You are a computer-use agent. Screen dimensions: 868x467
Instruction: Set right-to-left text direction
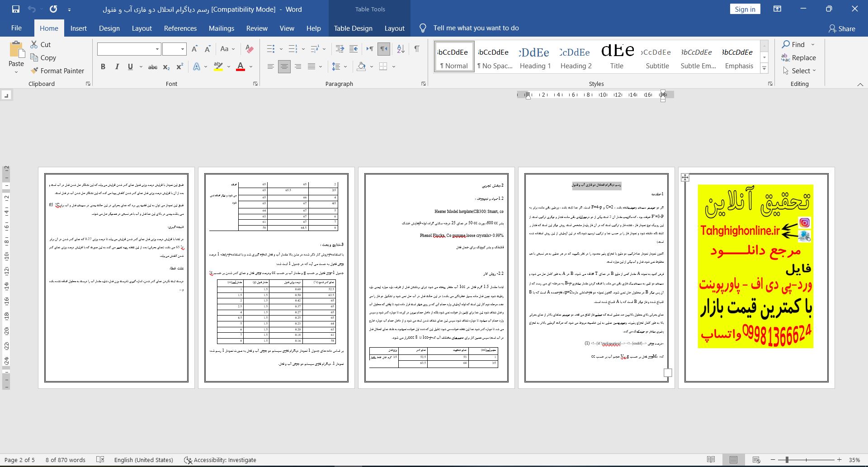pos(384,49)
